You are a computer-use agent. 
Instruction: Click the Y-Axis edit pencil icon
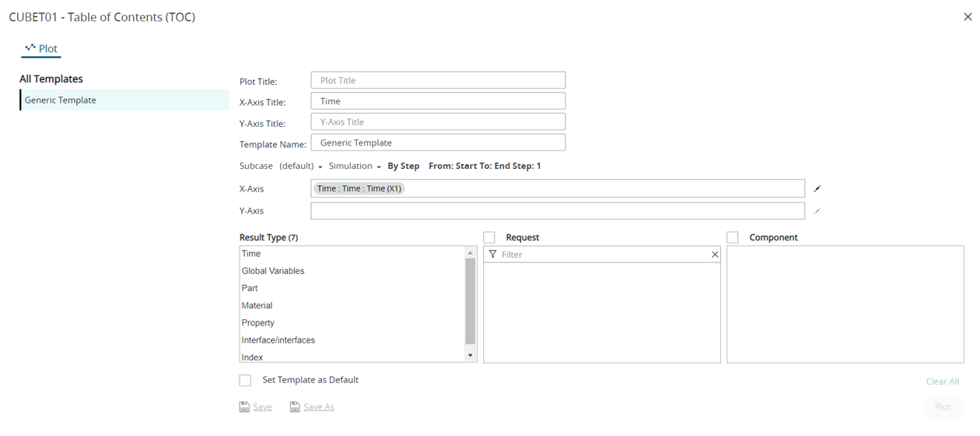pos(817,211)
